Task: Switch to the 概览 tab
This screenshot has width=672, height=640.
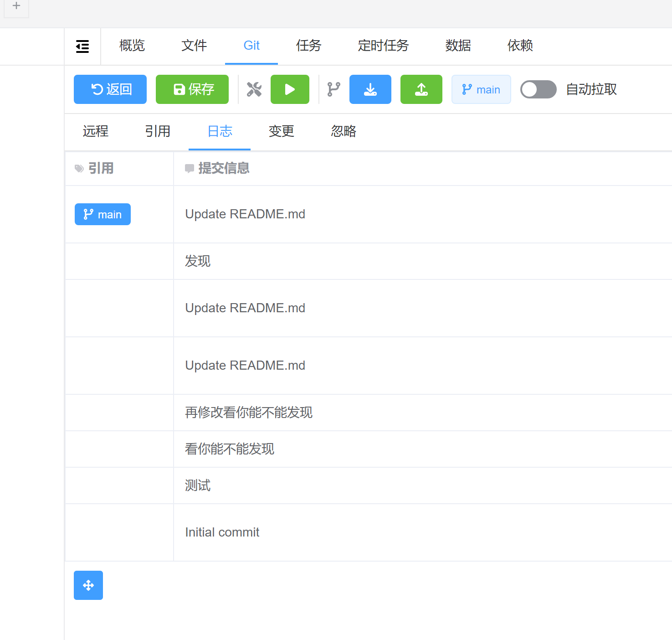Action: point(132,46)
